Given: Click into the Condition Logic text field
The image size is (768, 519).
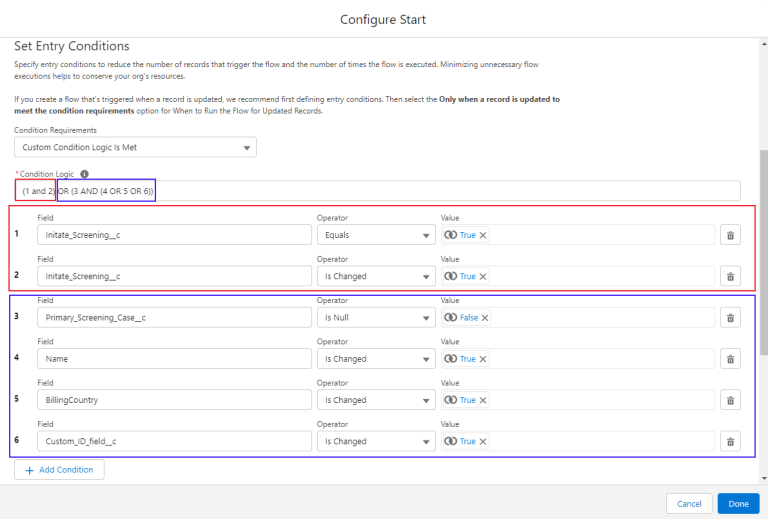Looking at the screenshot, I should coord(377,191).
